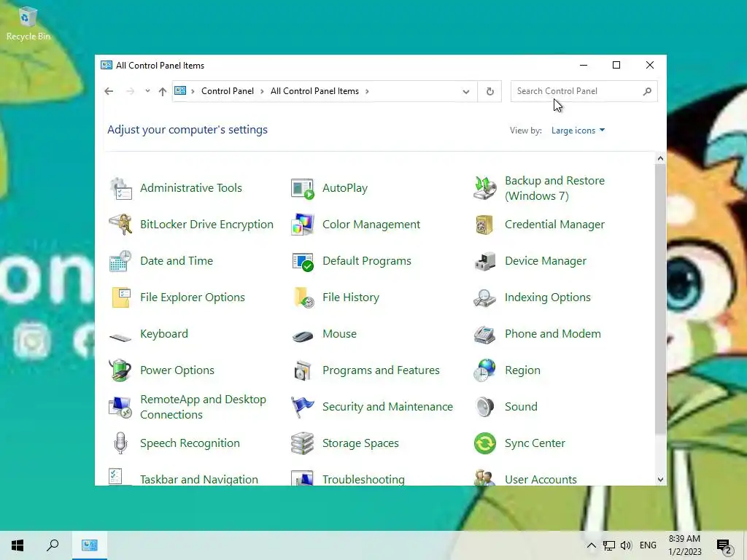Image resolution: width=747 pixels, height=560 pixels.
Task: Open the Credential Manager safe icon
Action: pyautogui.click(x=484, y=225)
